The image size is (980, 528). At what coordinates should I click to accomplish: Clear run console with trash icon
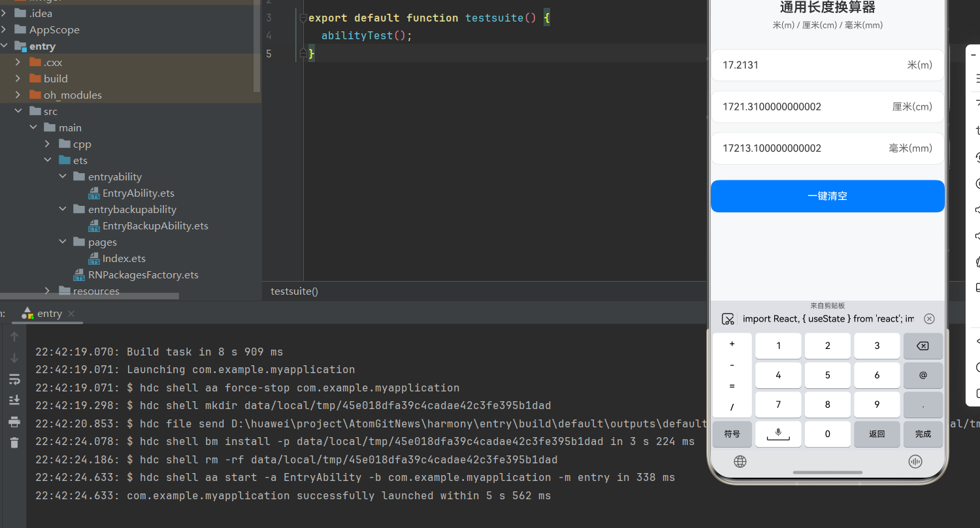coord(14,443)
